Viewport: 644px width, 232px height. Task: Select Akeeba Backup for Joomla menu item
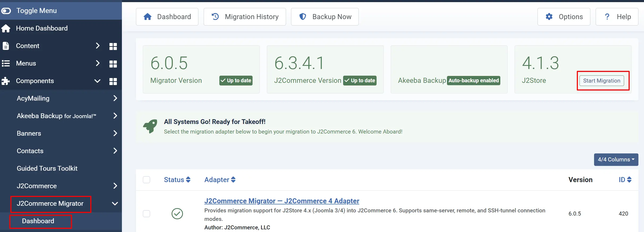(56, 116)
